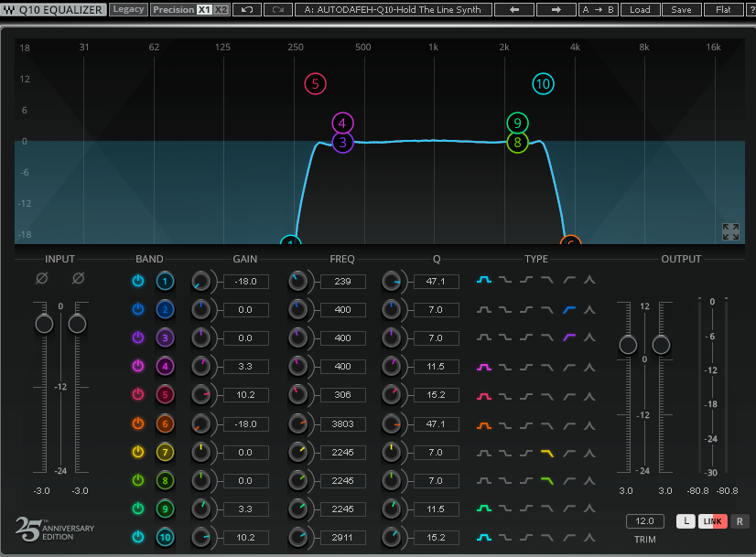The height and width of the screenshot is (557, 756).
Task: Switch to Precision mode
Action: pyautogui.click(x=174, y=10)
